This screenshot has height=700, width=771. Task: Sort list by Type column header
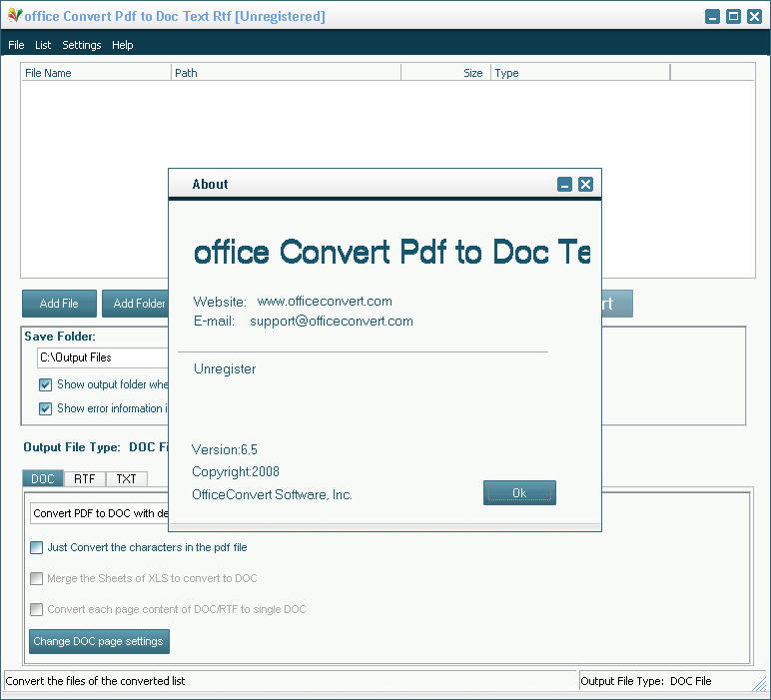click(580, 73)
